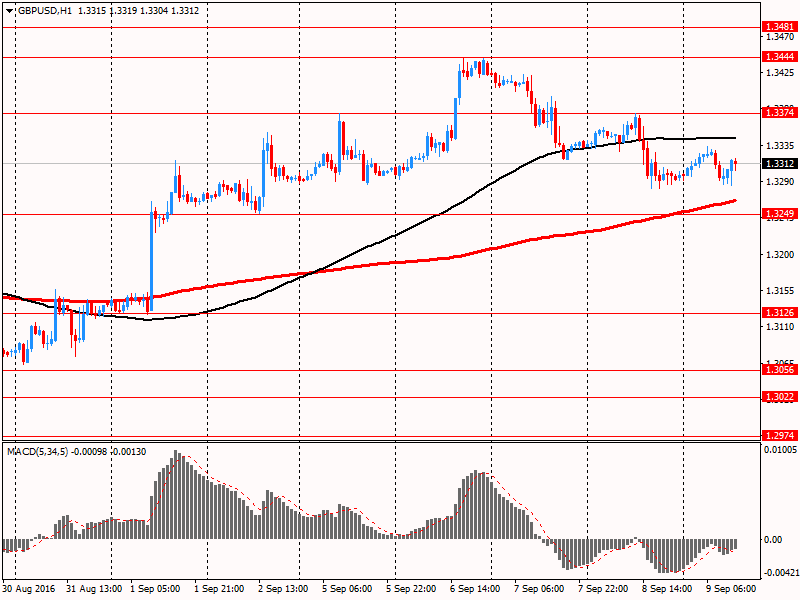Click the 1.3470 price scale value
This screenshot has width=800, height=600.
click(781, 37)
